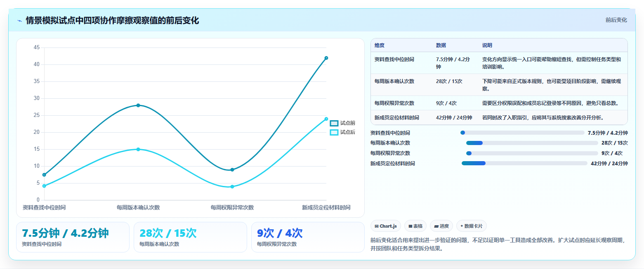
Task: Click the 试点前 legend text
Action: click(348, 123)
